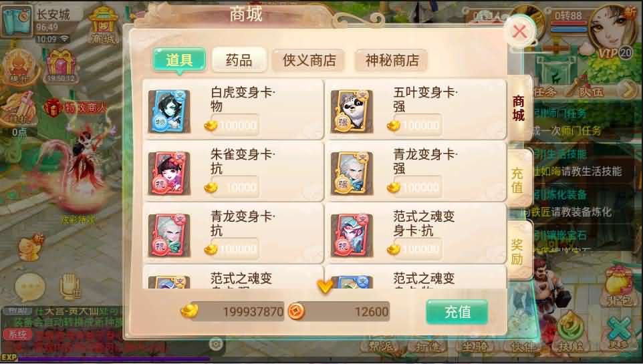Open the 特效商人 gift icon

[x=52, y=108]
